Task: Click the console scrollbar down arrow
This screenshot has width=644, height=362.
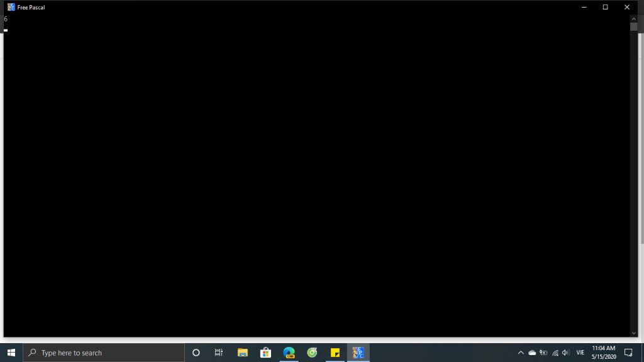Action: coord(633,333)
